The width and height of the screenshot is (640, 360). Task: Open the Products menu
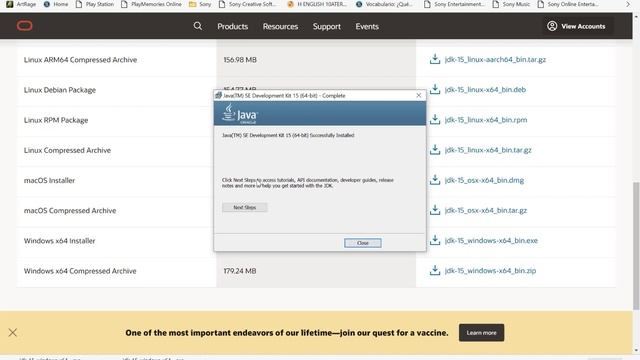(x=233, y=27)
